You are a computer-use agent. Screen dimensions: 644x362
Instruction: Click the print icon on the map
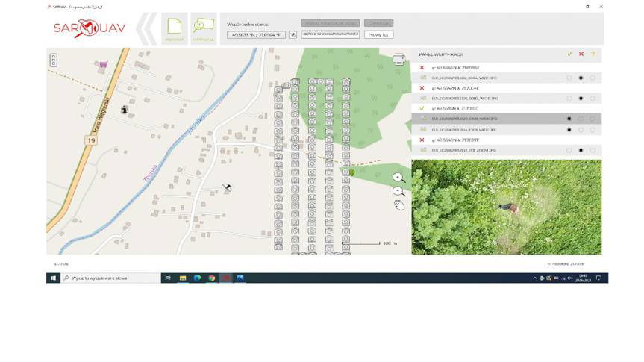coord(398,59)
